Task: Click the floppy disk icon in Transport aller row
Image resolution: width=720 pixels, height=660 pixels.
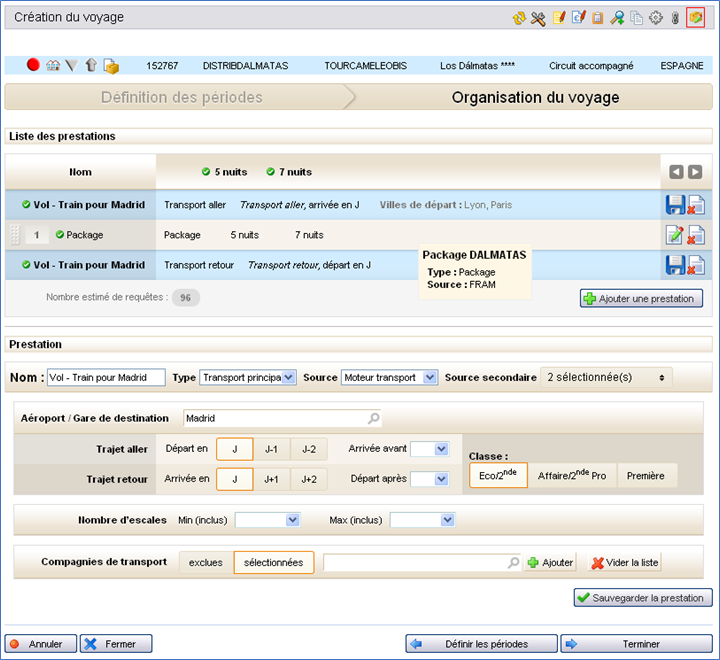Action: [675, 205]
